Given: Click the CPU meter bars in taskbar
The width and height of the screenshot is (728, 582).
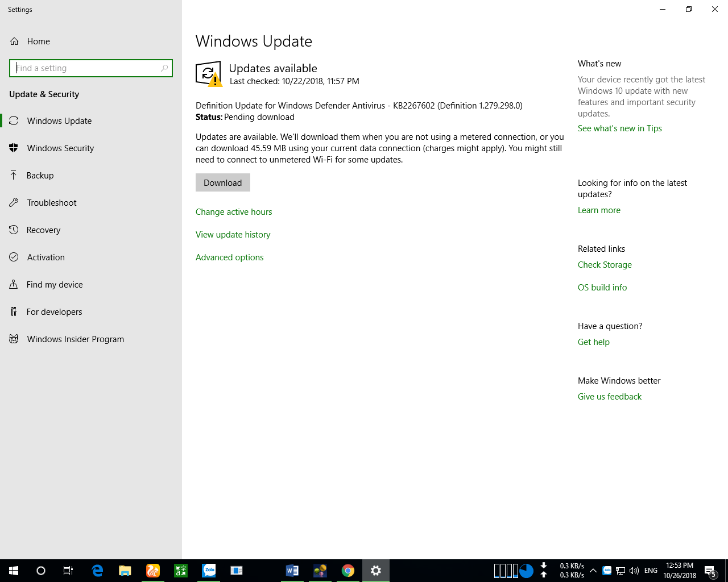Looking at the screenshot, I should (x=506, y=571).
